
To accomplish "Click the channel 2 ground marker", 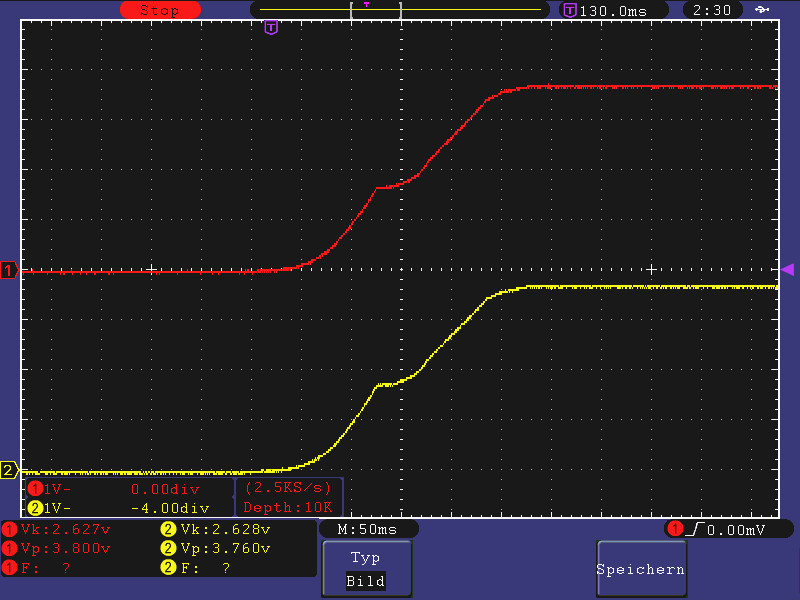I will (x=10, y=470).
